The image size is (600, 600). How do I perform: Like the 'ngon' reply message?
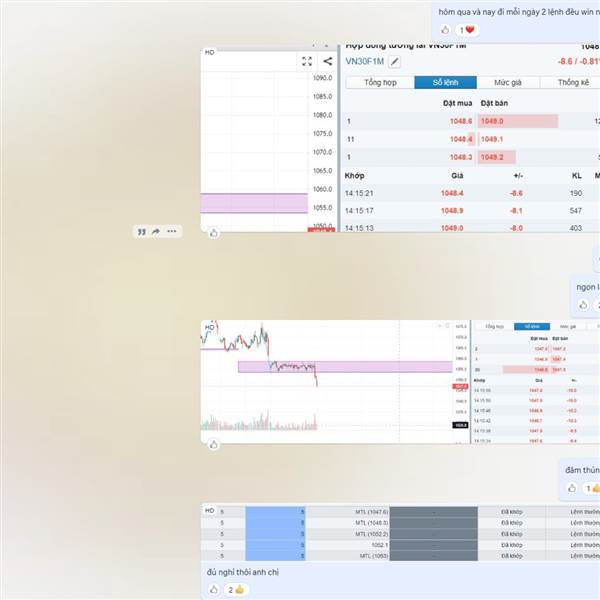click(x=583, y=305)
